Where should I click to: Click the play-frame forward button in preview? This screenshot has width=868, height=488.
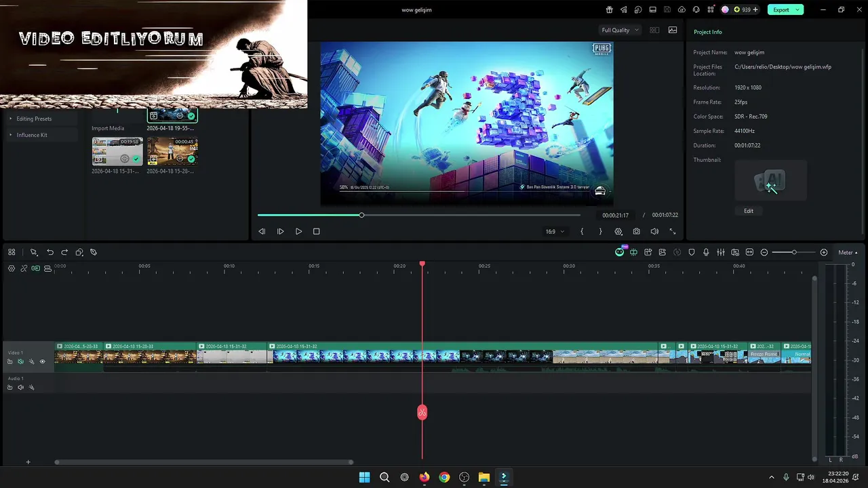click(x=280, y=231)
